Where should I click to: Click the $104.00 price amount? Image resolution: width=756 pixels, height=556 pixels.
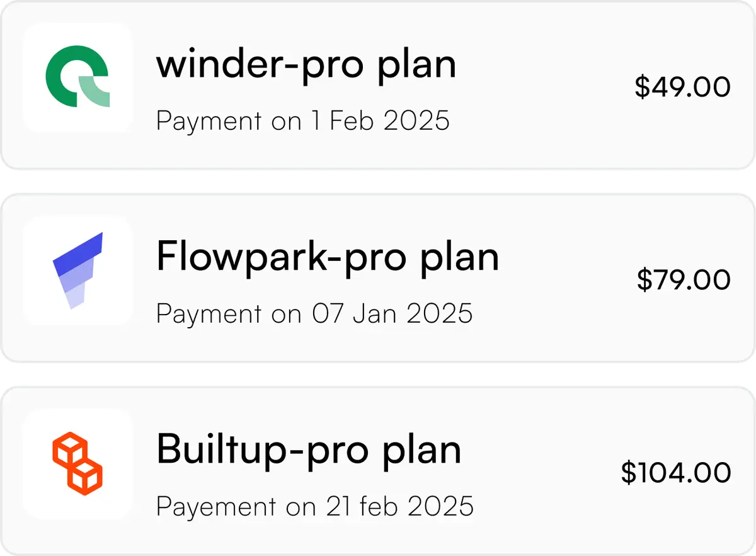(676, 473)
